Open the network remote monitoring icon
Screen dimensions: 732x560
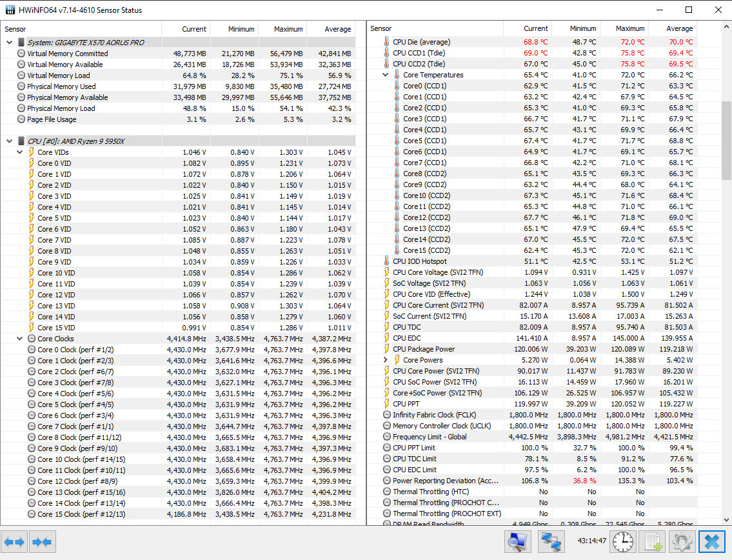point(551,542)
